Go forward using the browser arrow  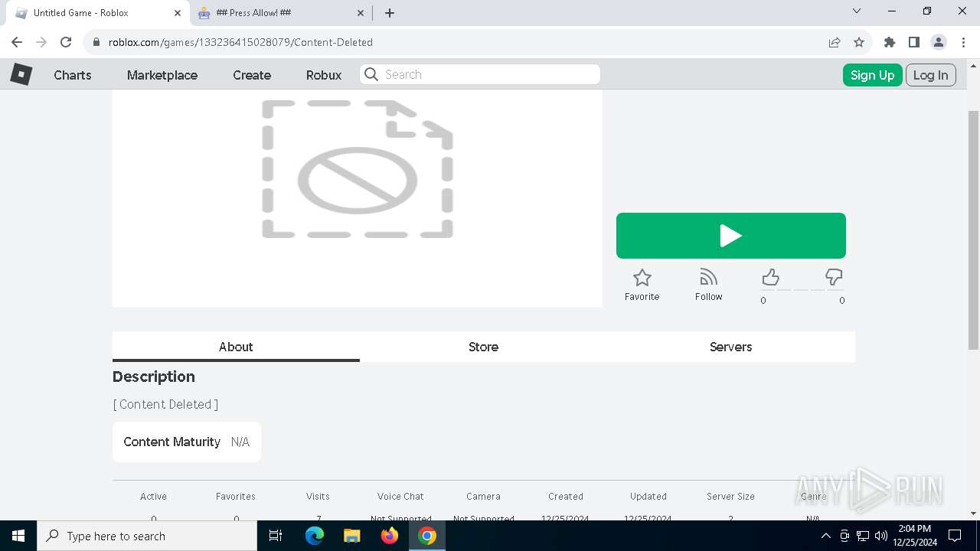tap(41, 42)
